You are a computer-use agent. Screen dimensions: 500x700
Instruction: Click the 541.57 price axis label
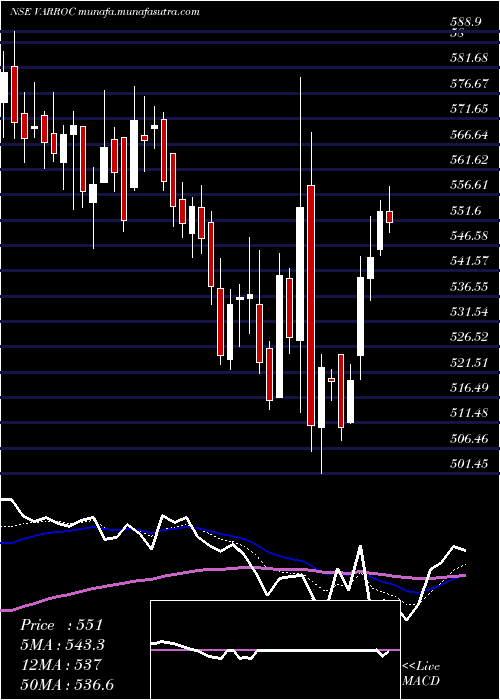click(469, 261)
